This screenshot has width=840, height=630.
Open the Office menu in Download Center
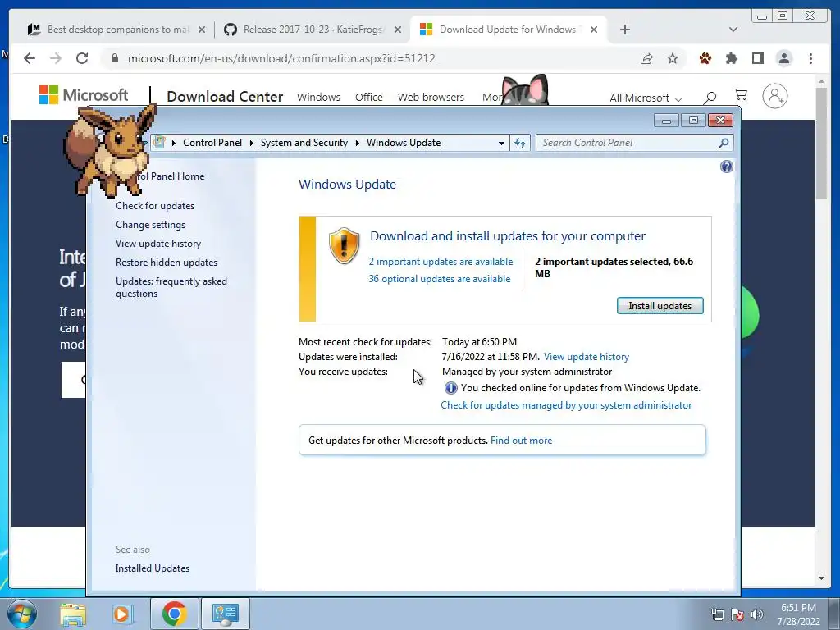coord(368,98)
